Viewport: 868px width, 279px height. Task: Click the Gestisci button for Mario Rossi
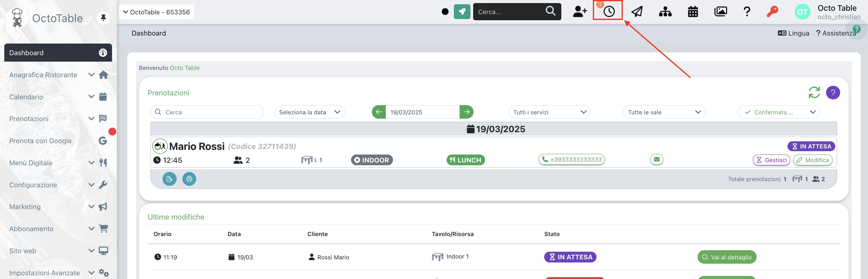point(771,160)
